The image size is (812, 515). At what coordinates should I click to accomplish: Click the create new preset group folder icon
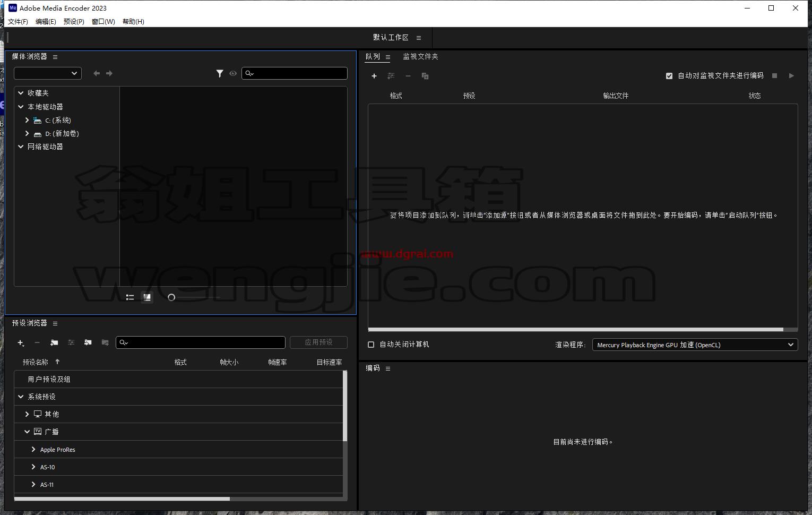tap(54, 343)
